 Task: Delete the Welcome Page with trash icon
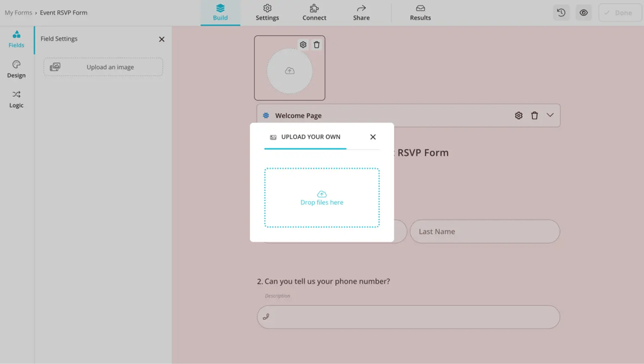[x=535, y=116]
